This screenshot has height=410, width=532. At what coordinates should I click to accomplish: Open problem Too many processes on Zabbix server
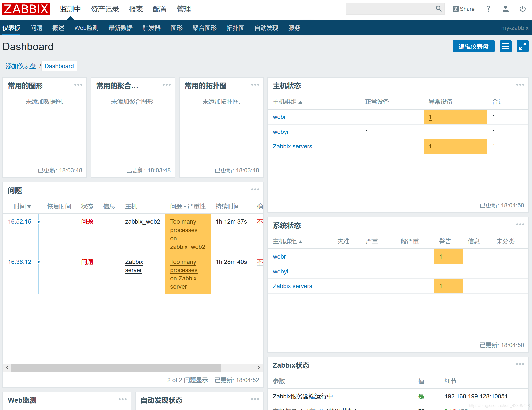[x=184, y=274]
